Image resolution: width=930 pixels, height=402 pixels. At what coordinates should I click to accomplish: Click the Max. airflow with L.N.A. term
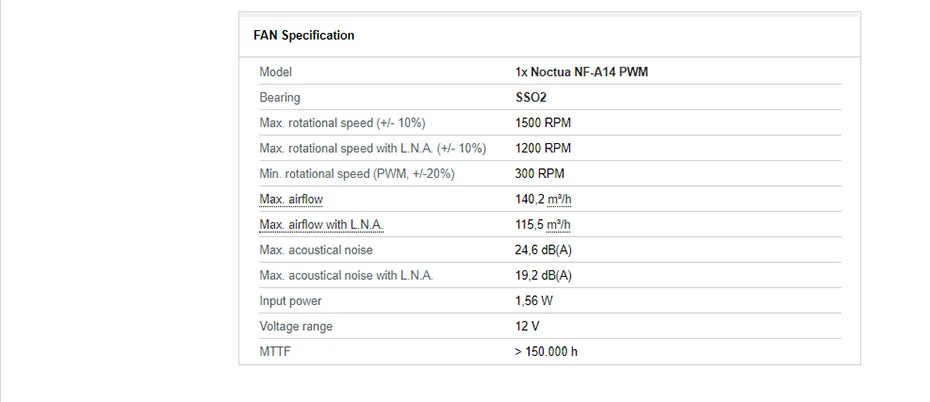point(321,224)
